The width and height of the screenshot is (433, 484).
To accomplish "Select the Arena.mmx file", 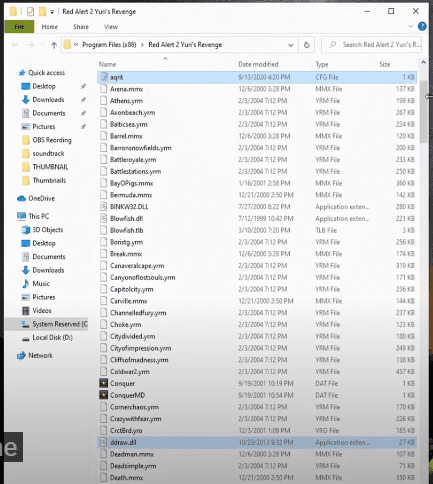I will [257, 89].
